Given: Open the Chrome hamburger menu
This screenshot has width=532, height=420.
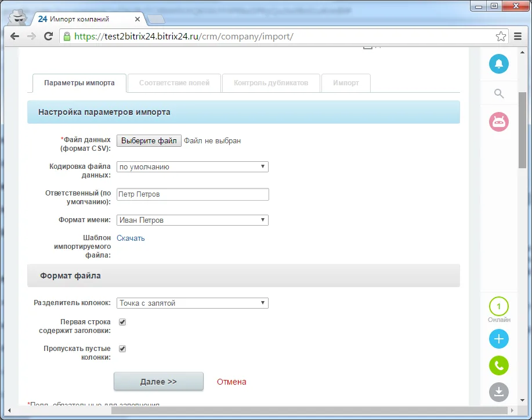Looking at the screenshot, I should tap(519, 37).
